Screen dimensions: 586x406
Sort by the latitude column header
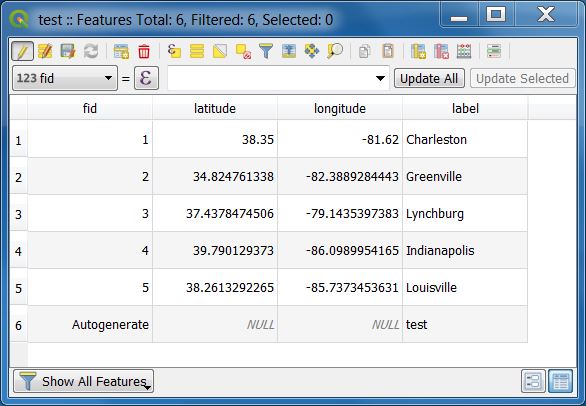[x=215, y=108]
